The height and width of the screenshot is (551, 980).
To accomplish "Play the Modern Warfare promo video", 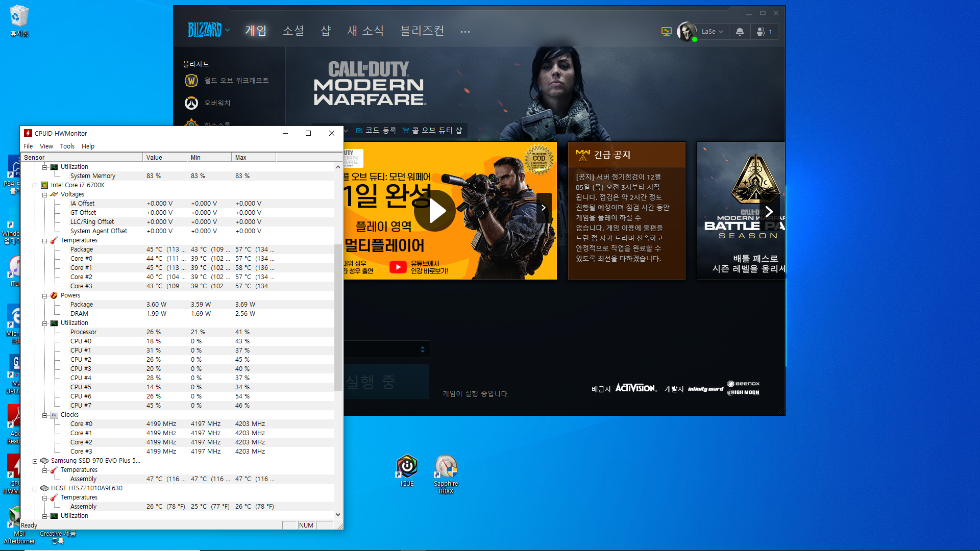I will tap(435, 211).
